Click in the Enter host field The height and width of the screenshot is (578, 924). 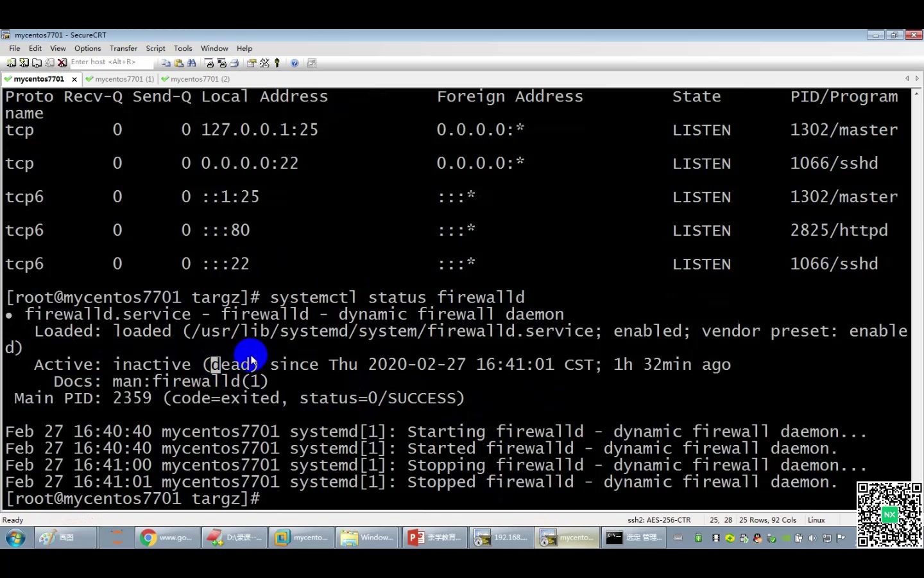point(112,62)
